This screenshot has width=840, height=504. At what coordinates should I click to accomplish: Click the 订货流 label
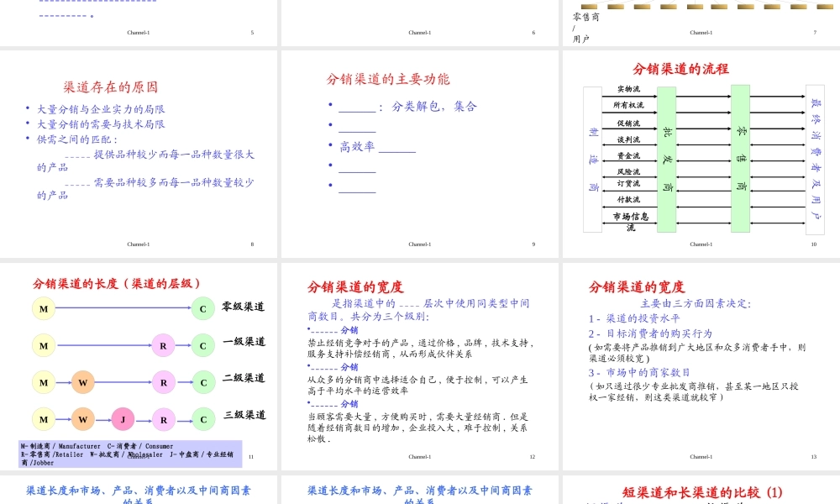click(628, 183)
